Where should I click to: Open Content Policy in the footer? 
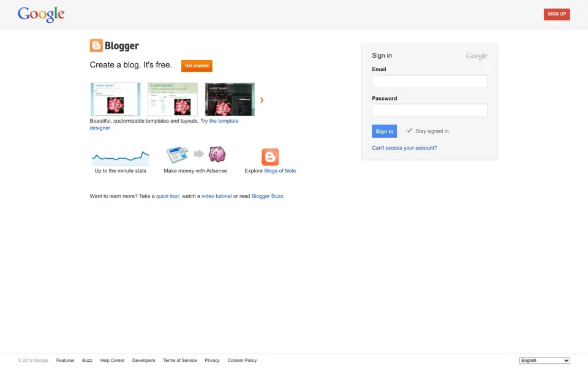tap(242, 361)
